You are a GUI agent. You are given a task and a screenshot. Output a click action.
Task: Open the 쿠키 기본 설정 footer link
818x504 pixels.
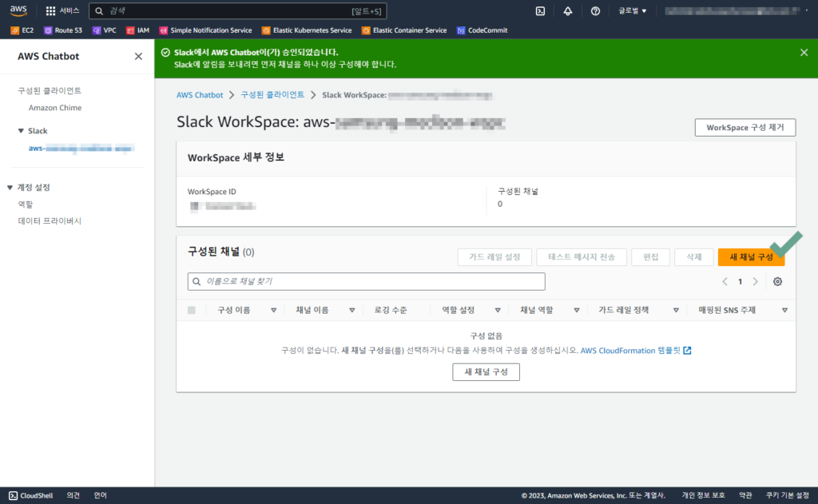pyautogui.click(x=787, y=496)
